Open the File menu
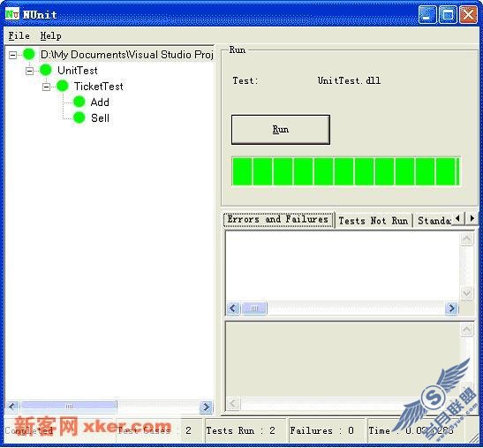 click(x=19, y=35)
